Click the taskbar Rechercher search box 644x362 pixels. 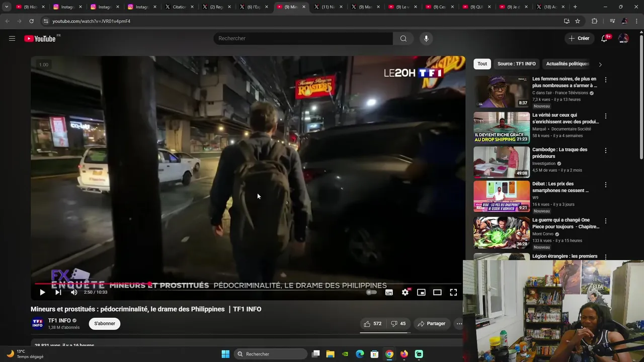[271, 354]
